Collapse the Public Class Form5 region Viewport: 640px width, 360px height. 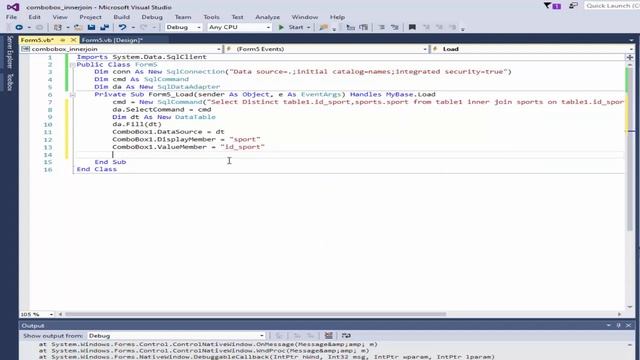(72, 64)
